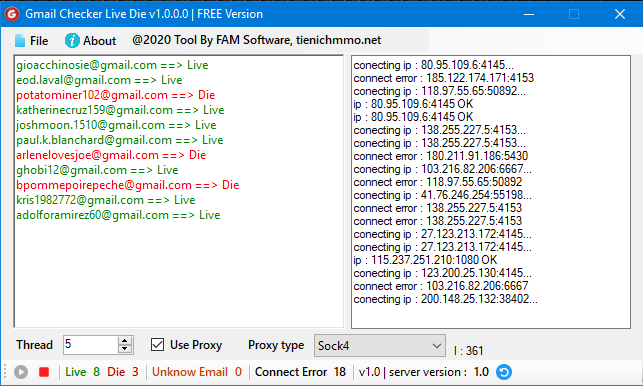Select potatominer102@gmail.com Die result line
Viewport: 643px width, 386px height.
(115, 95)
